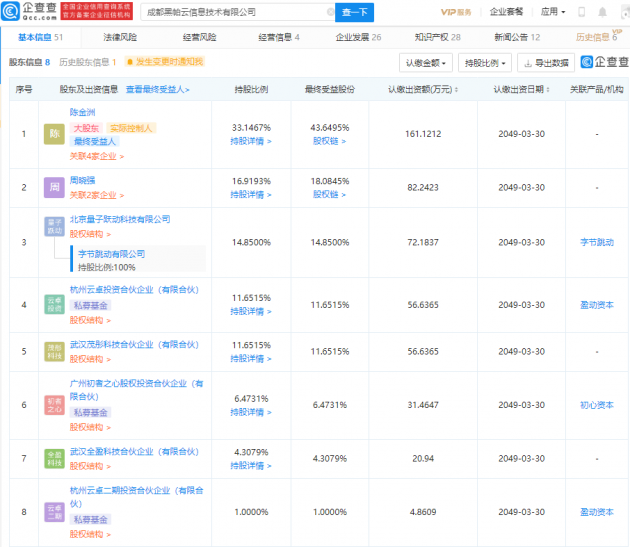Click 33.1467% shareholding value
This screenshot has width=630, height=547.
coord(251,127)
